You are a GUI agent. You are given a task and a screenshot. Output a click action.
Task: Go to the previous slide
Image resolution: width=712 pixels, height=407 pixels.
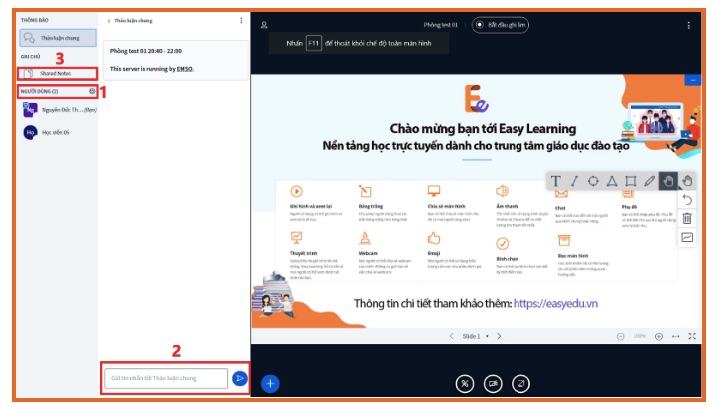[451, 336]
